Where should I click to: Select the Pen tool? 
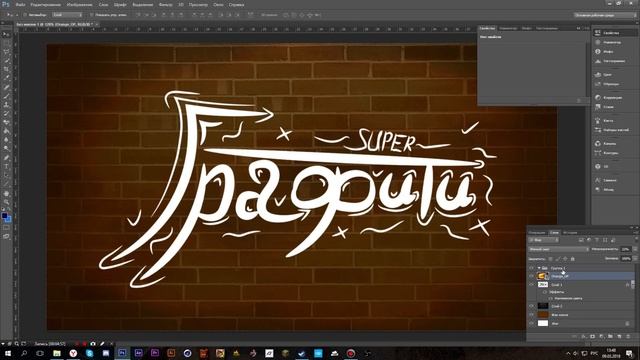pos(7,158)
